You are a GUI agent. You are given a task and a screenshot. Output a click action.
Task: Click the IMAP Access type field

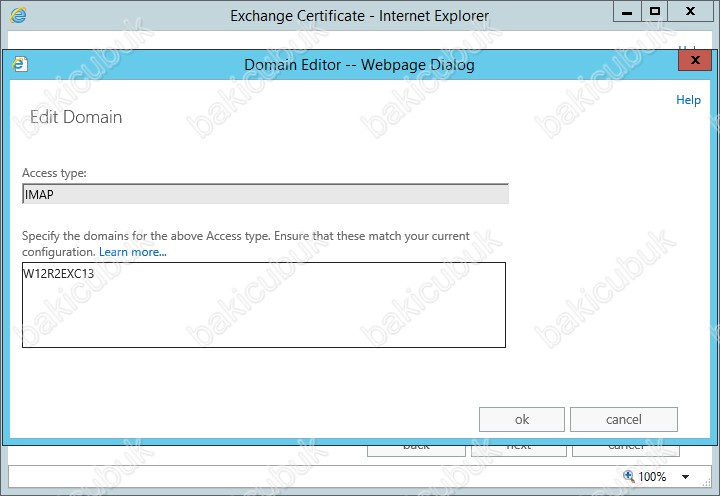coord(265,194)
